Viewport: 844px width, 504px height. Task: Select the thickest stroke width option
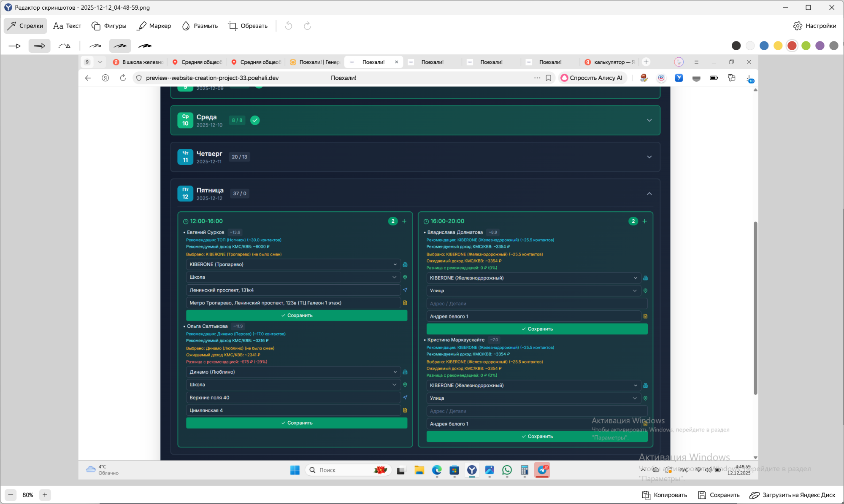[x=145, y=46]
